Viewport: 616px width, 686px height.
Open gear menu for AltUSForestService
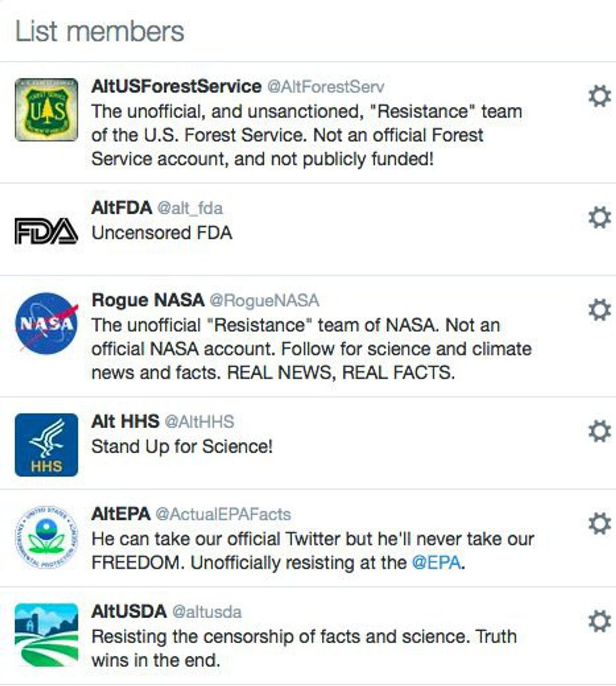click(x=599, y=97)
